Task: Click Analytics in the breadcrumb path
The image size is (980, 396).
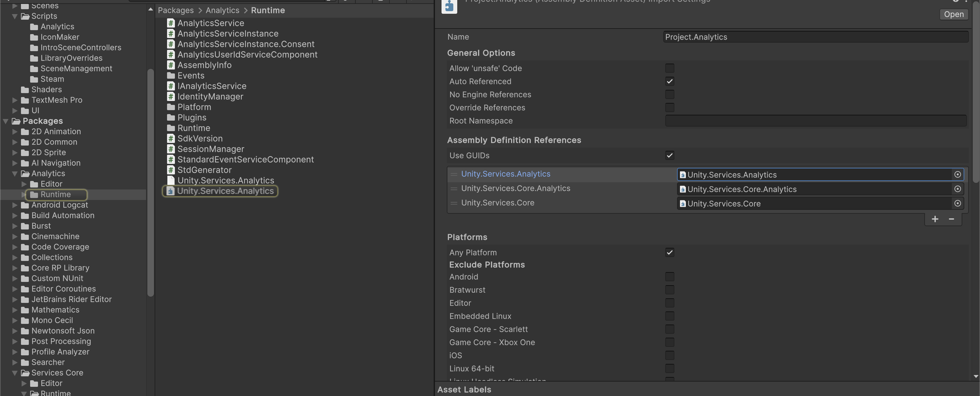Action: click(222, 10)
